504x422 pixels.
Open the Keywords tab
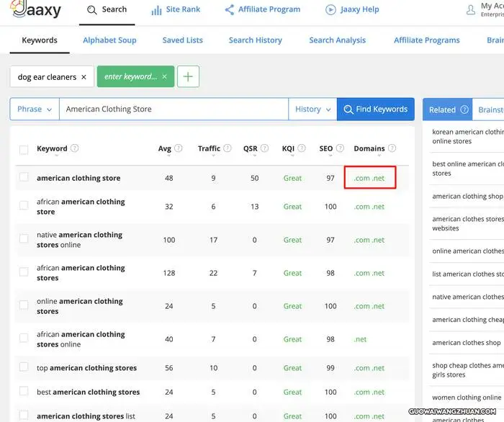click(x=40, y=40)
